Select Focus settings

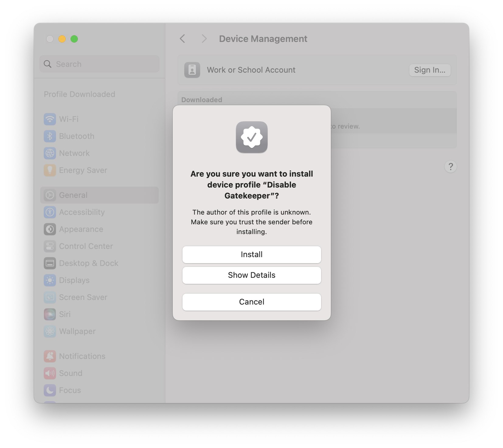[70, 390]
